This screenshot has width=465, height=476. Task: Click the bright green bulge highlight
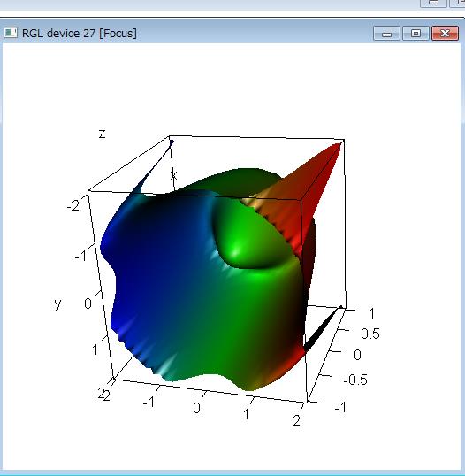pos(235,251)
